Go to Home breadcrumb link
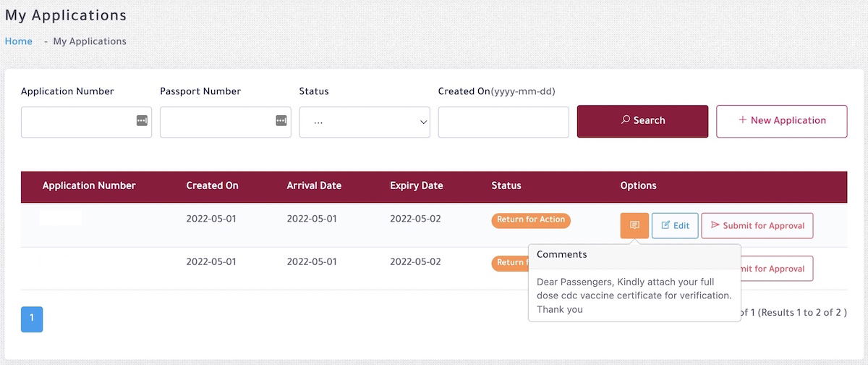Viewport: 868px width, 365px height. coord(19,41)
